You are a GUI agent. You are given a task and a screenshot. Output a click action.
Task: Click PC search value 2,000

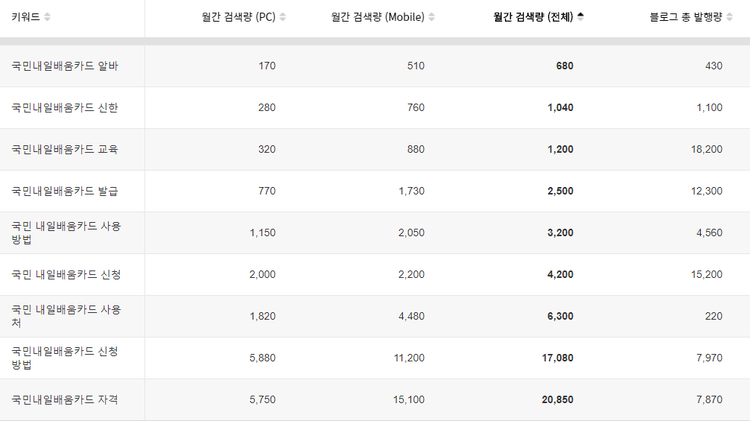pos(263,275)
